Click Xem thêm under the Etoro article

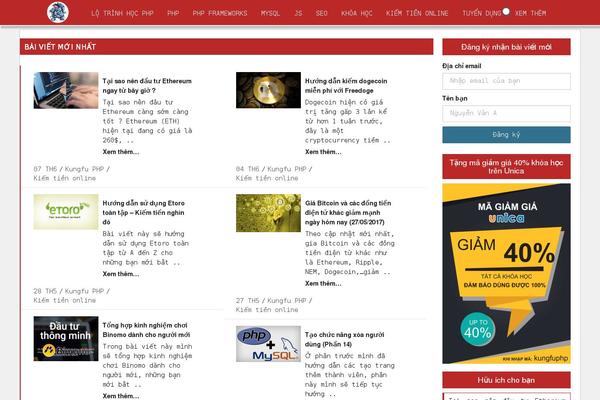point(121,274)
